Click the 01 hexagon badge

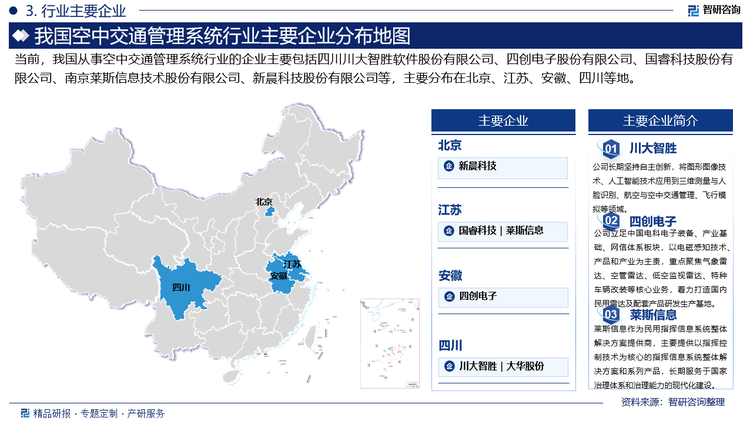pyautogui.click(x=610, y=149)
